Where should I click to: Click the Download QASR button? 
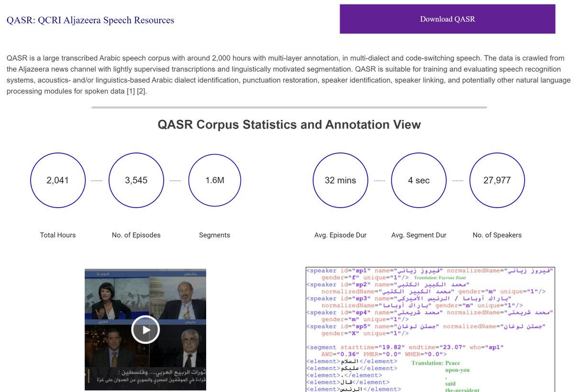click(x=447, y=19)
